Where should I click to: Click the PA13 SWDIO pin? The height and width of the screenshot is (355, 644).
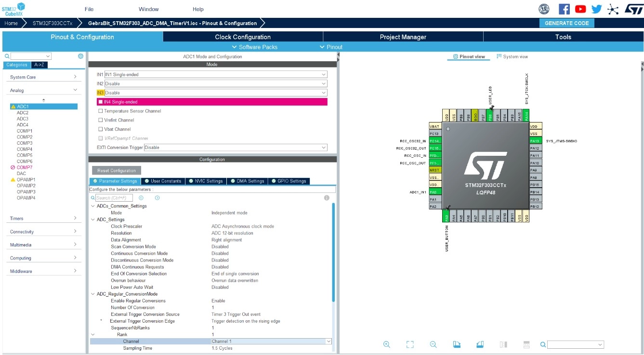point(536,141)
